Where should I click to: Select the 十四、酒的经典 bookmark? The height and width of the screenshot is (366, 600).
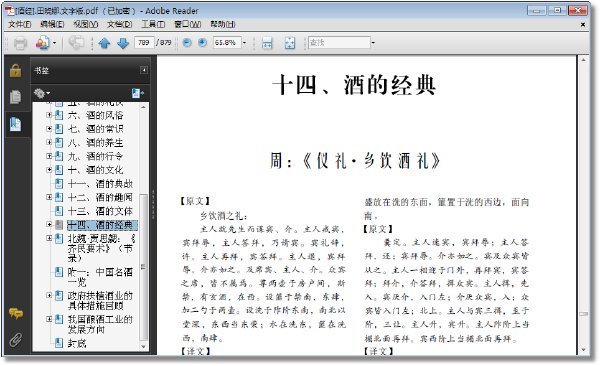(101, 225)
